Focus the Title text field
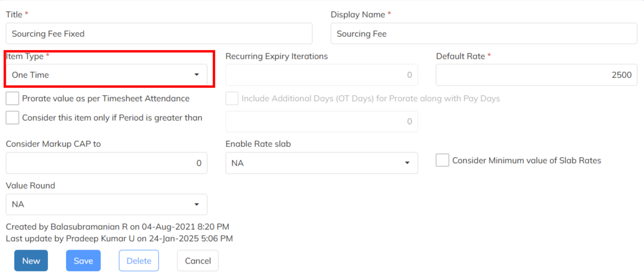This screenshot has height=279, width=644. click(x=159, y=34)
